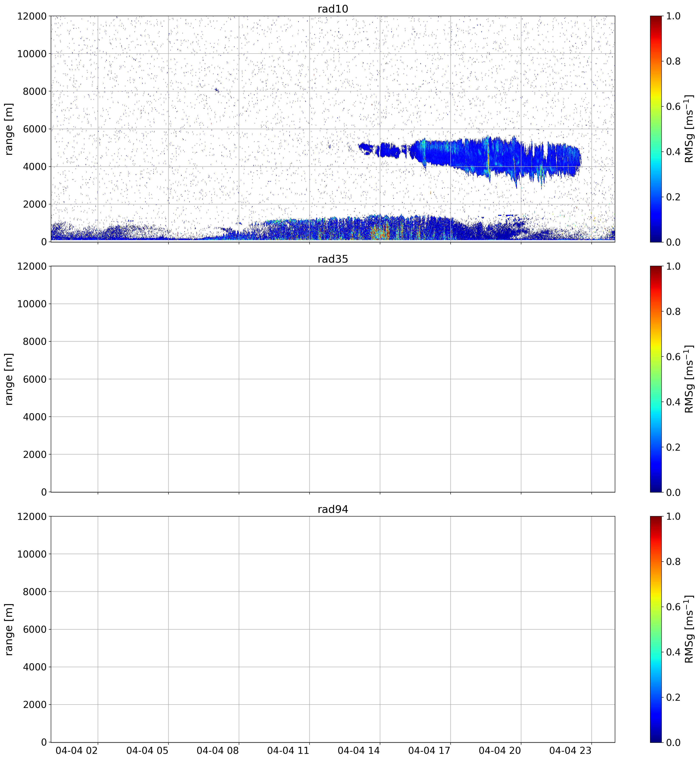Click the 8000 range tick of rad94
The image size is (700, 760).
35,592
